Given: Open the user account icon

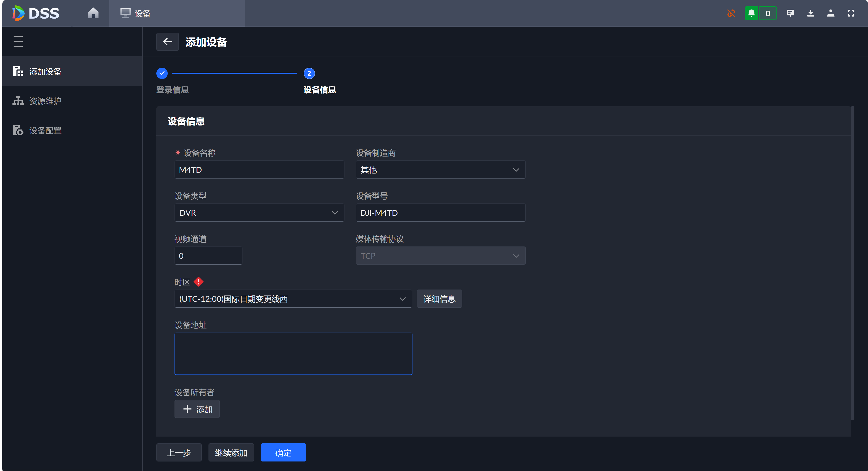Looking at the screenshot, I should pos(831,13).
